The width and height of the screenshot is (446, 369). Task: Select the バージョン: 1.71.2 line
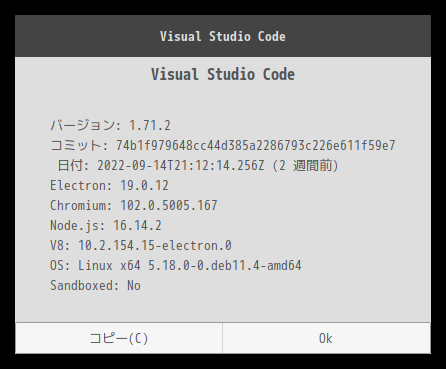(x=110, y=125)
